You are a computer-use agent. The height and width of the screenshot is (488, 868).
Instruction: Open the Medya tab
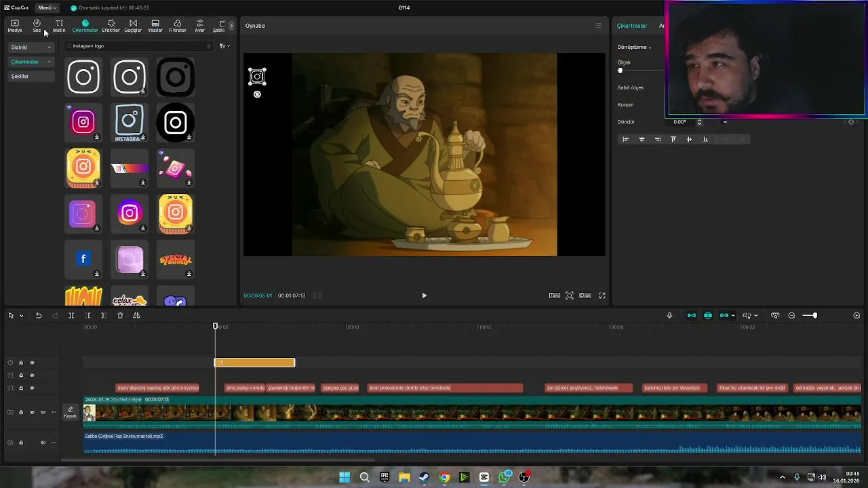coord(14,26)
